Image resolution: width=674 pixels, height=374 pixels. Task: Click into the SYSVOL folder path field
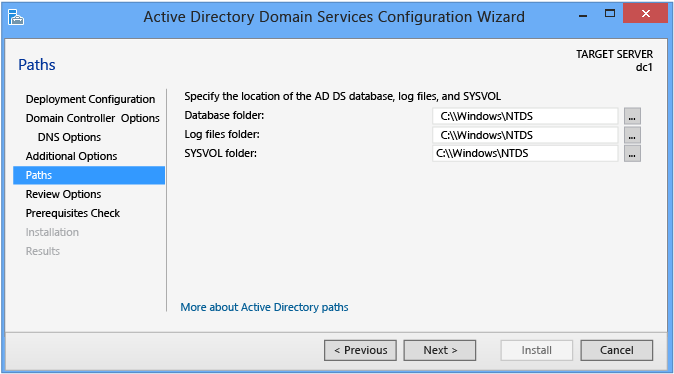(525, 153)
